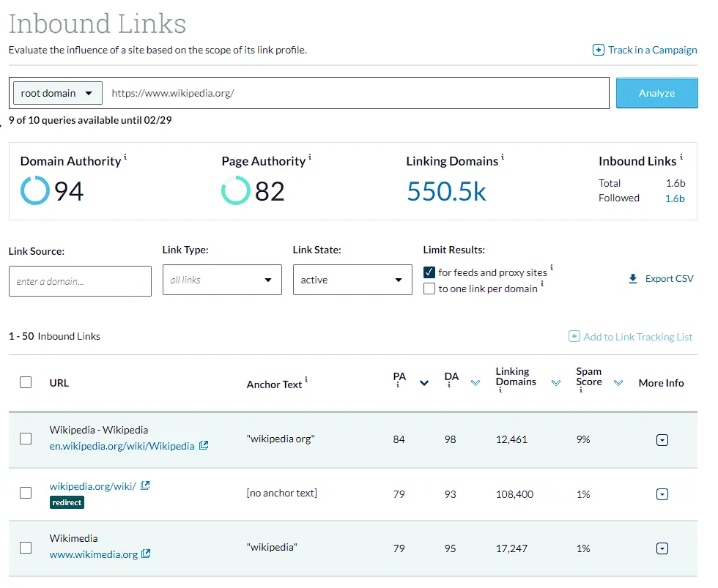This screenshot has width=718, height=588.
Task: Click the Linking Domains column info icon
Action: [x=500, y=390]
